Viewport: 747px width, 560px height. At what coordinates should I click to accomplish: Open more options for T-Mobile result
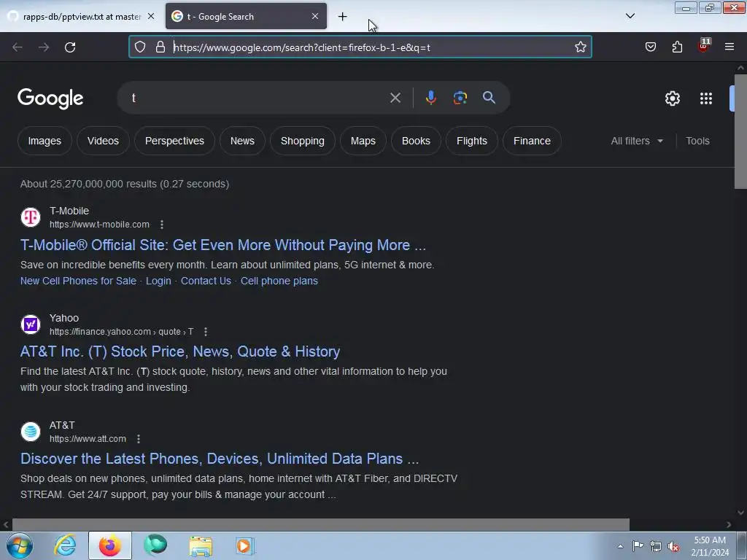(162, 225)
